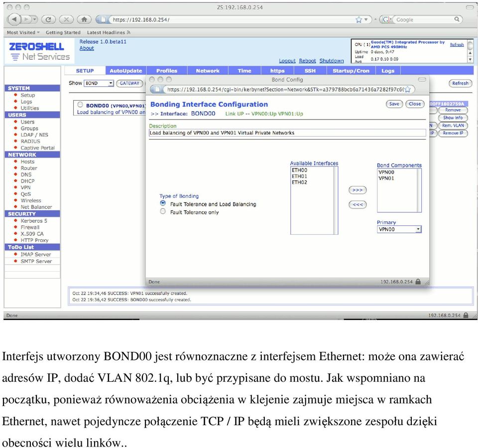The height and width of the screenshot is (448, 478).
Task: Open the https tab
Action: pyautogui.click(x=277, y=70)
